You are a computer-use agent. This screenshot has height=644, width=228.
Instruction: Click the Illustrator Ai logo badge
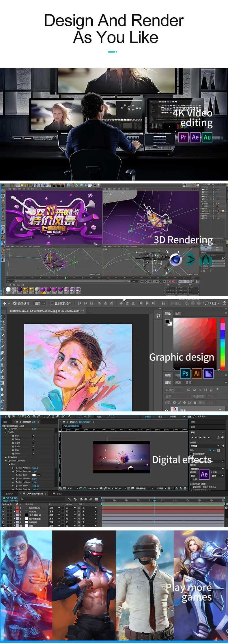(x=197, y=374)
